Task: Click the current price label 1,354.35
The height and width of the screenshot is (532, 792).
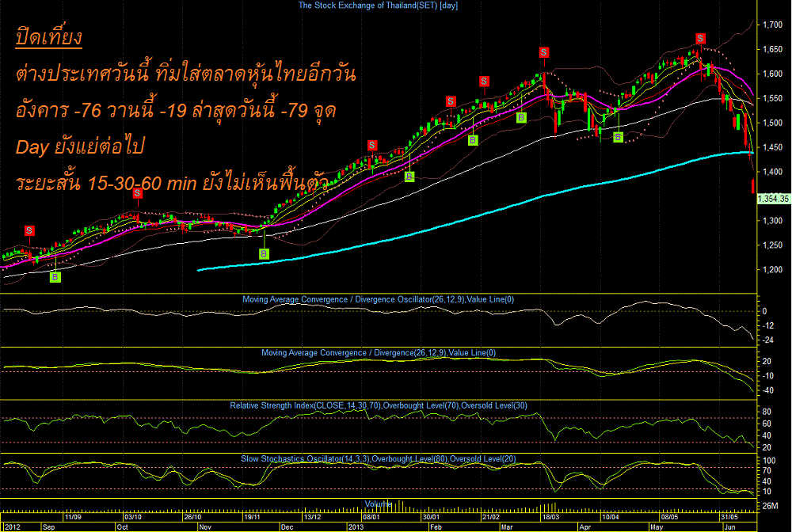Action: (x=773, y=199)
